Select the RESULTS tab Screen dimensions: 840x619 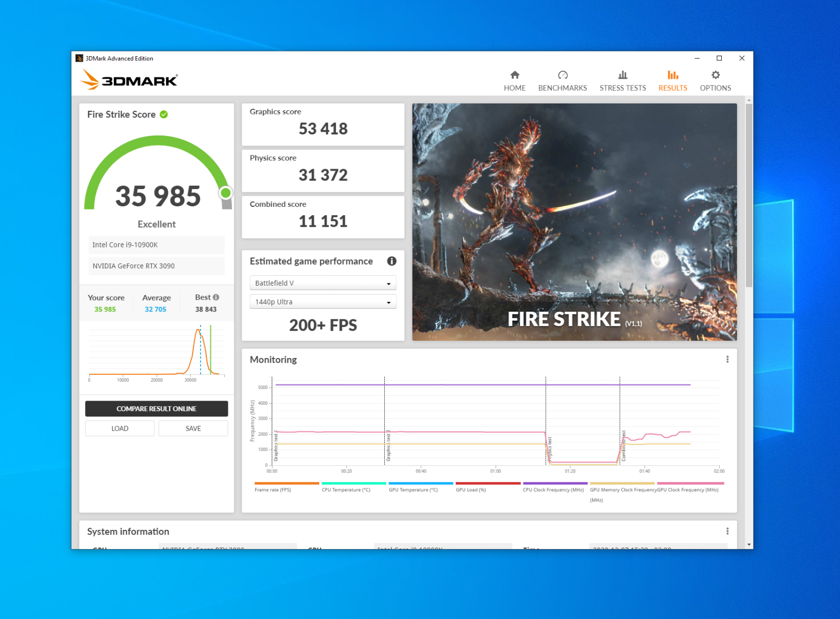[673, 81]
